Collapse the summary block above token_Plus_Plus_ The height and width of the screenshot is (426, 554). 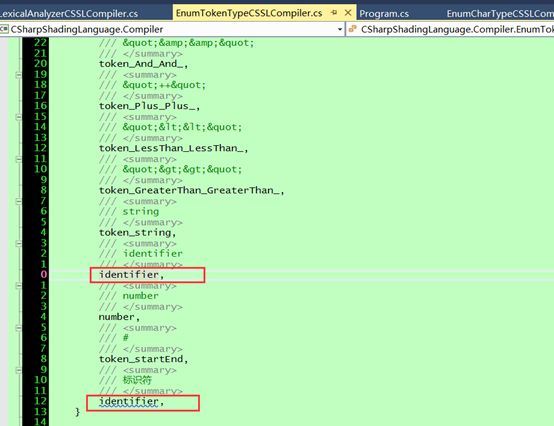click(x=18, y=75)
